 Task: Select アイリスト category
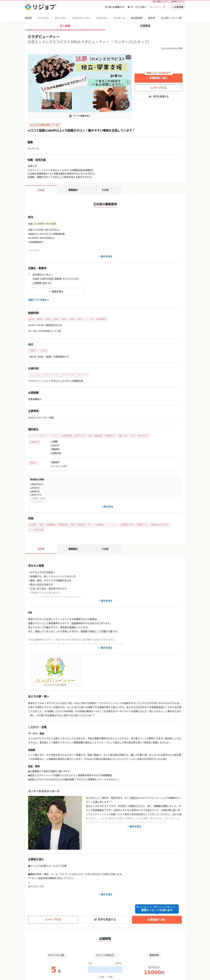[43, 18]
